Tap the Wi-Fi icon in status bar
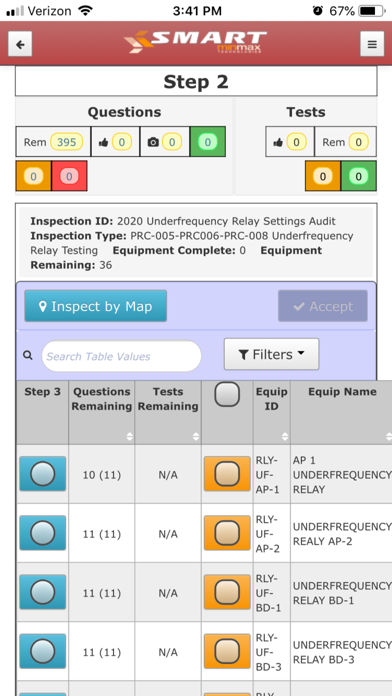The width and height of the screenshot is (392, 696). click(84, 11)
